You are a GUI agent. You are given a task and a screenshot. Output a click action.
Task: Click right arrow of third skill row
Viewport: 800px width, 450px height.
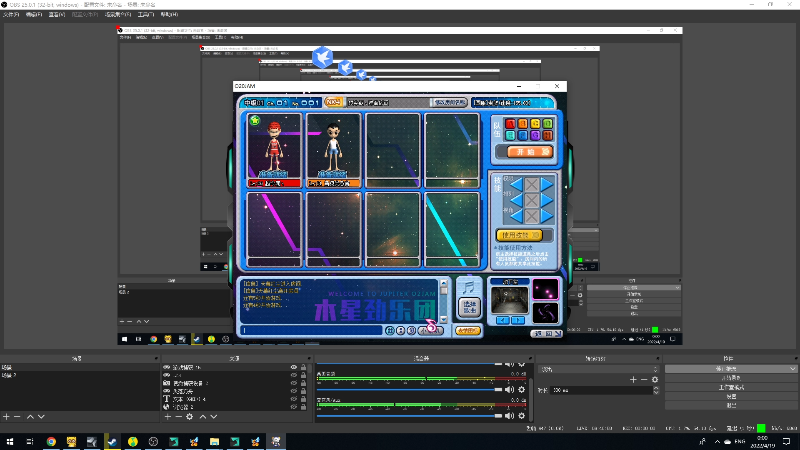(547, 216)
